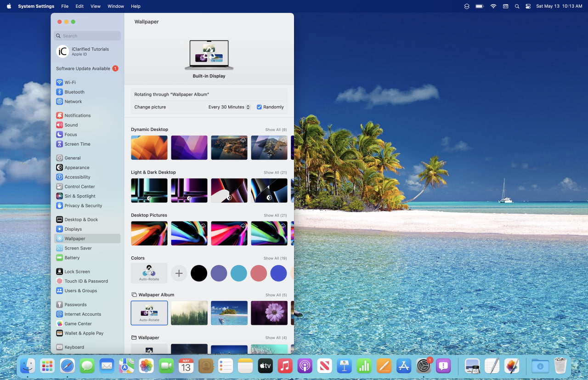Choose the forest wallpaper thumbnail
The height and width of the screenshot is (380, 588).
point(189,313)
